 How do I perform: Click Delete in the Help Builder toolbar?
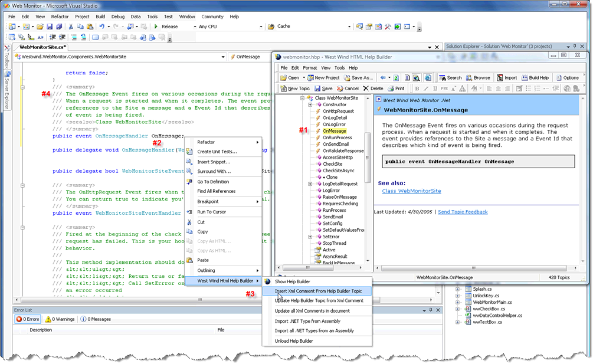click(x=372, y=88)
